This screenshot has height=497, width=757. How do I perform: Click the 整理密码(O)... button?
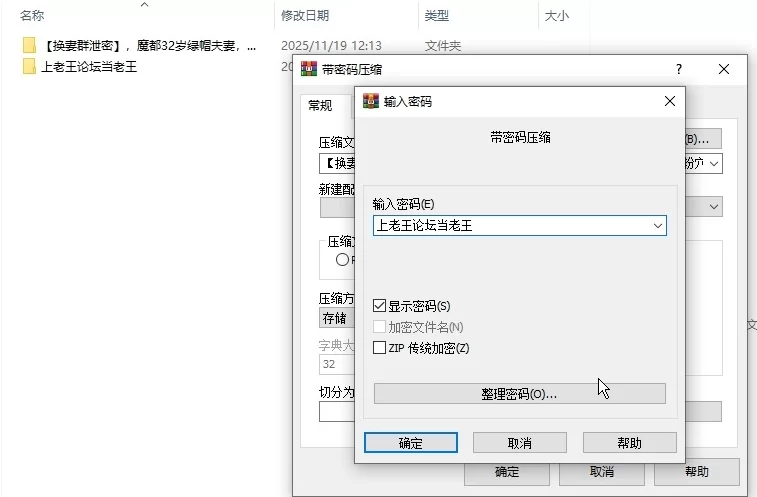click(519, 394)
